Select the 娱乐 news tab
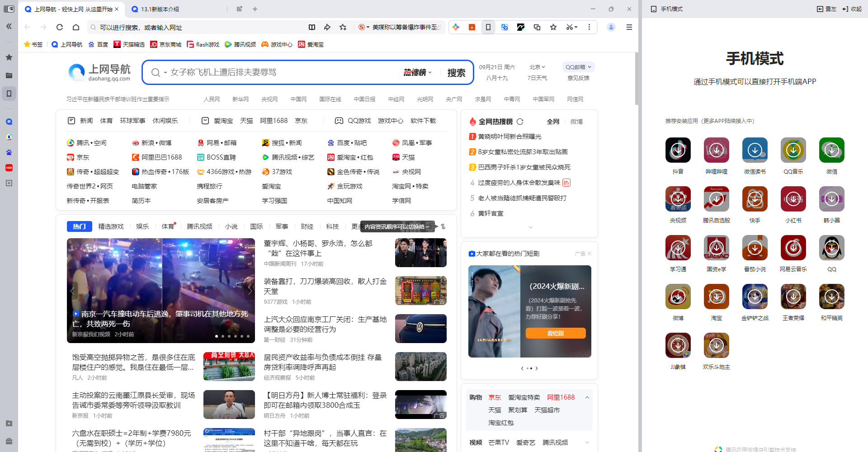 [142, 226]
